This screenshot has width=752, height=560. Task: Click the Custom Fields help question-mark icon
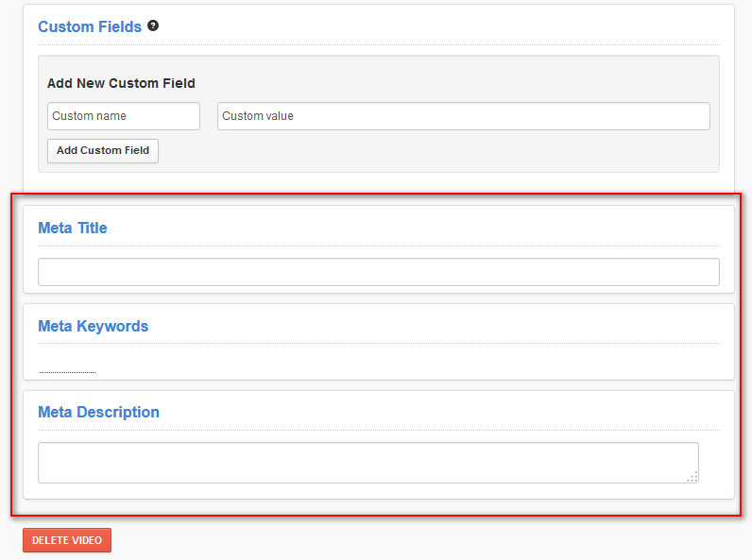pyautogui.click(x=153, y=26)
